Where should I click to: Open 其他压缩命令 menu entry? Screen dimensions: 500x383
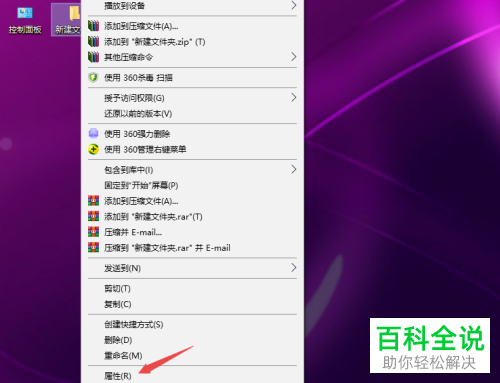pos(192,57)
